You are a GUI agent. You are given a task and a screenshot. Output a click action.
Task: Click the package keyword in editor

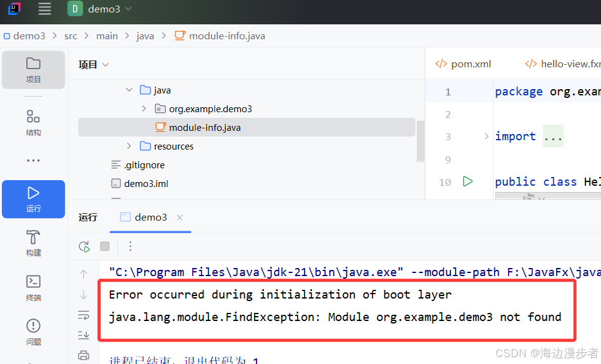pos(519,92)
